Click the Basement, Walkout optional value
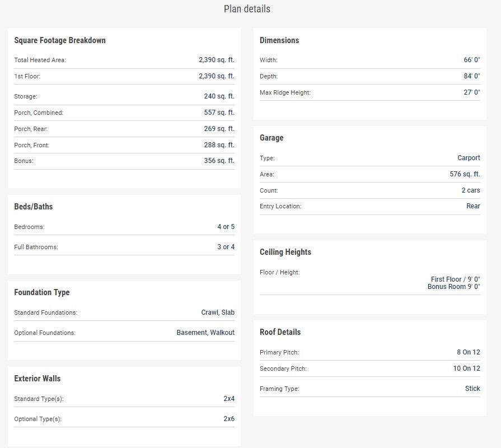This screenshot has width=501, height=448. click(205, 333)
